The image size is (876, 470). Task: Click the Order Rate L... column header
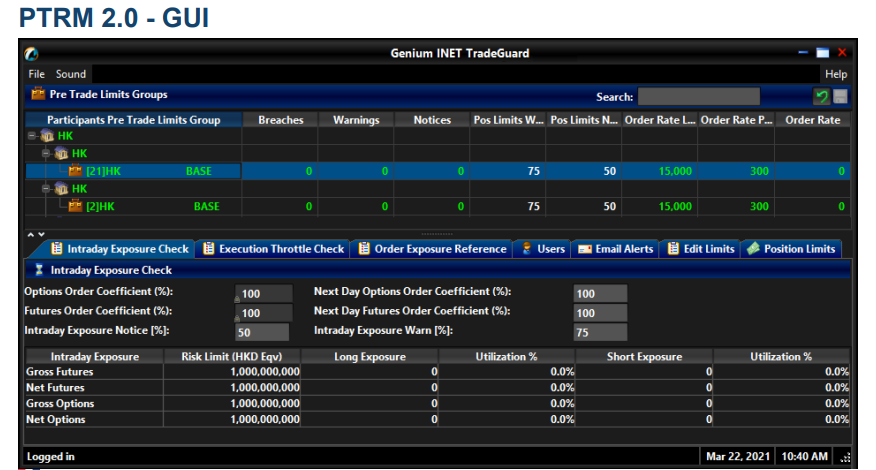point(660,120)
